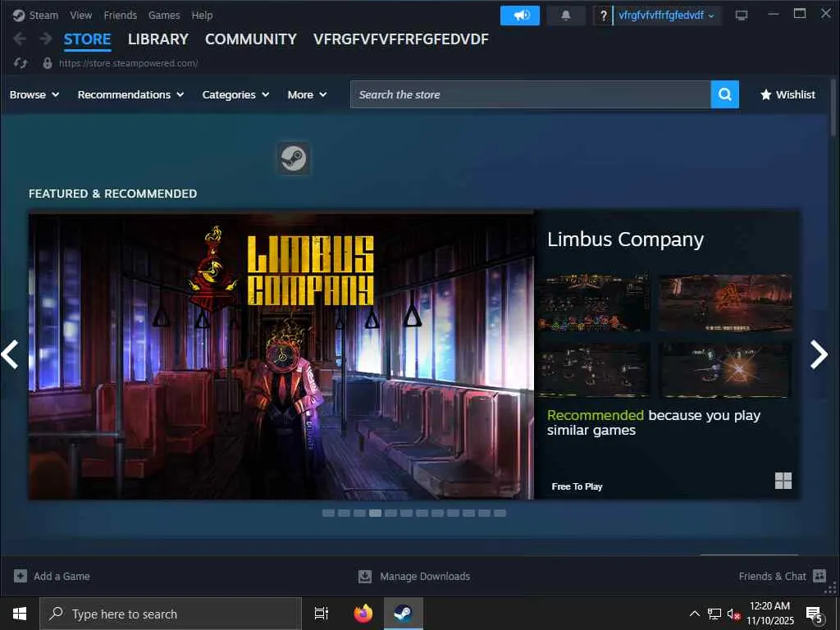The height and width of the screenshot is (630, 840).
Task: Switch to the LIBRARY tab
Action: [x=158, y=39]
